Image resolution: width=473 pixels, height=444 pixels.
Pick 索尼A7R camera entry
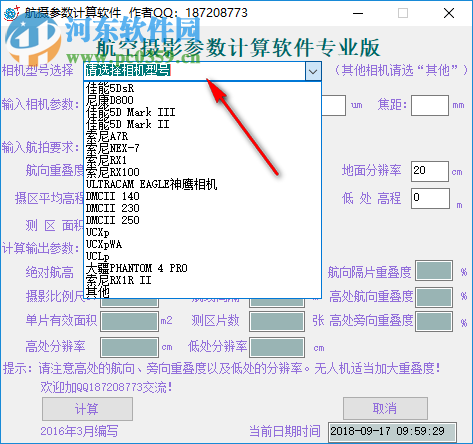click(202, 136)
